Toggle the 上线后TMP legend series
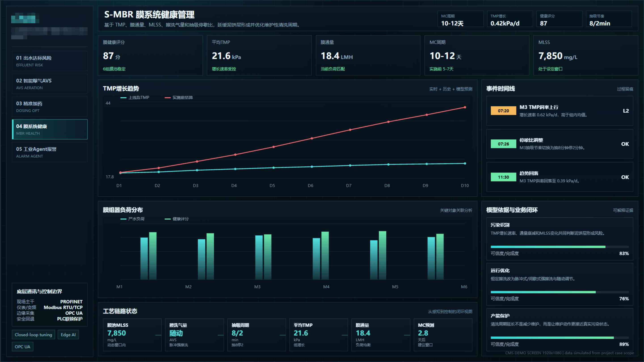This screenshot has height=362, width=644. tap(135, 97)
